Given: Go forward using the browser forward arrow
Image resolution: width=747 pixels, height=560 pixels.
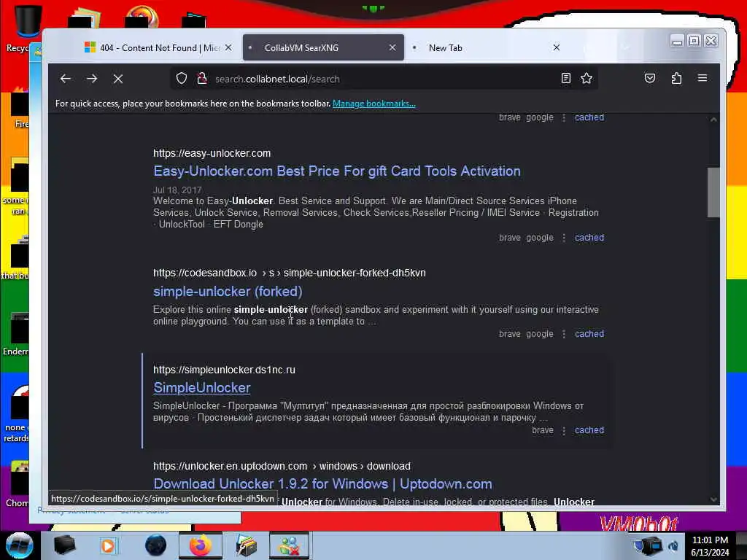Looking at the screenshot, I should (92, 79).
